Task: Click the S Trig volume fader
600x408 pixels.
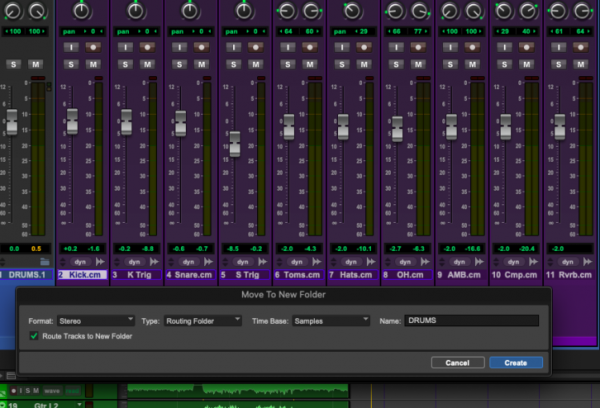Action: 235,144
